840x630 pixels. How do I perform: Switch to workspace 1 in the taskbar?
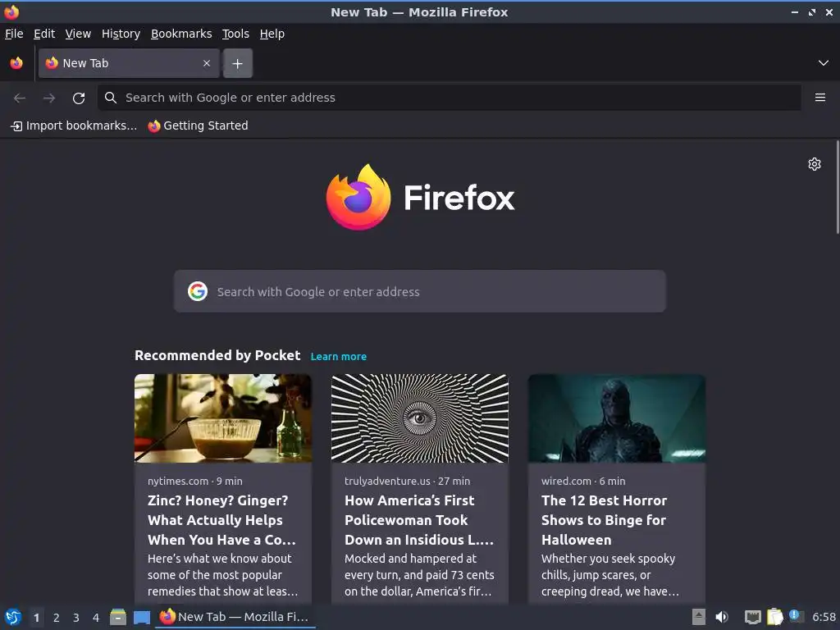36,618
